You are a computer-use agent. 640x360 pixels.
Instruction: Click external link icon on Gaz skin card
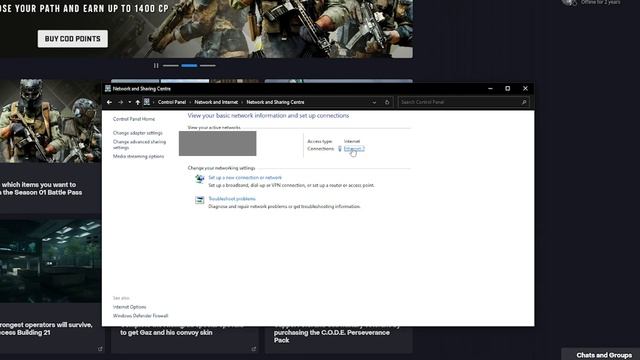tap(253, 349)
